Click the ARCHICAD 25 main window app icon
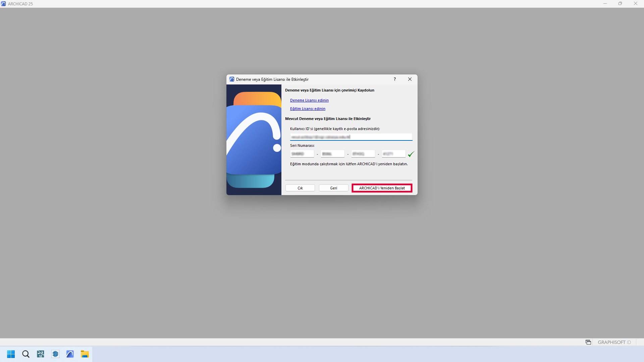 (3, 4)
